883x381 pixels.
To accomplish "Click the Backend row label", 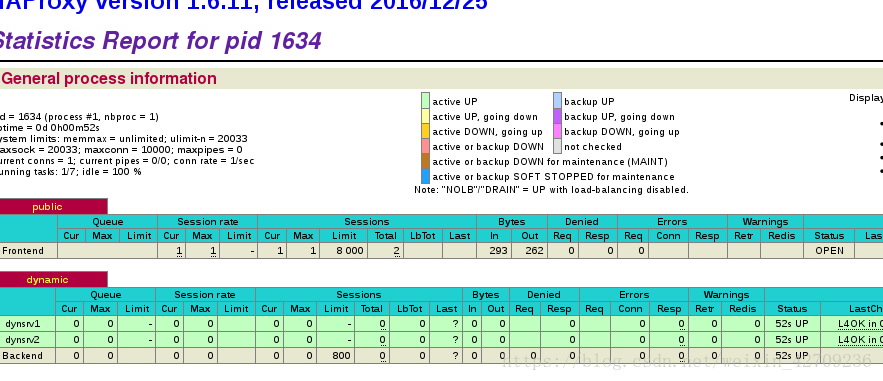I will click(x=23, y=356).
